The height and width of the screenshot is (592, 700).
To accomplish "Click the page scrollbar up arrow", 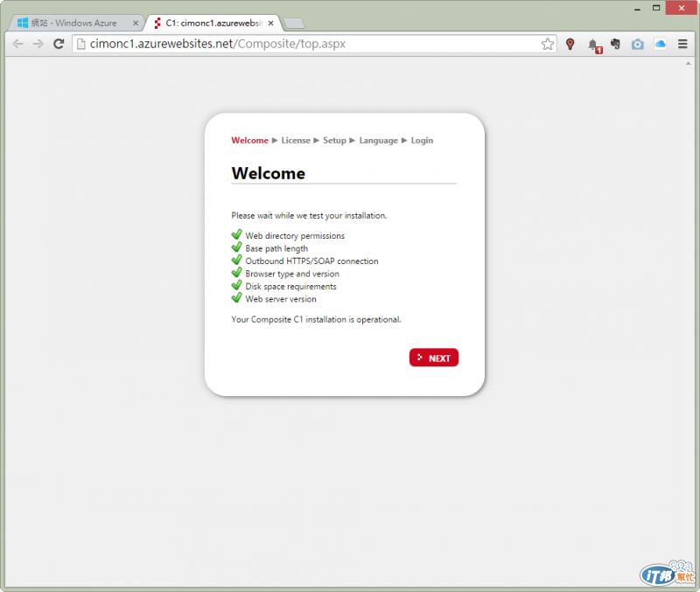I will pyautogui.click(x=688, y=64).
